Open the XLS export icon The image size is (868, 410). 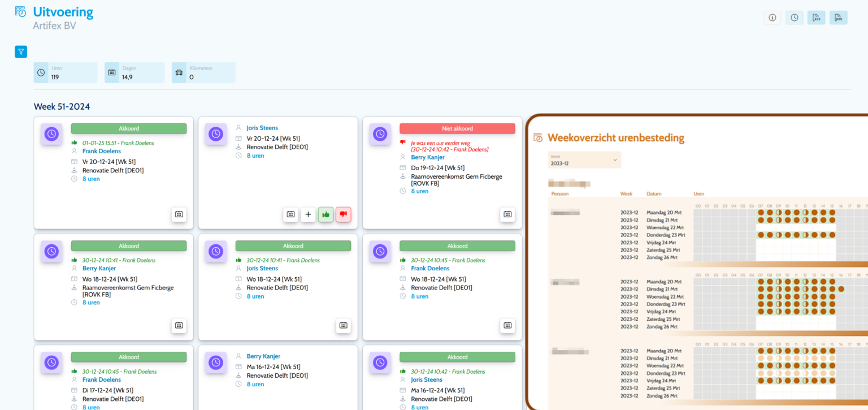point(816,18)
